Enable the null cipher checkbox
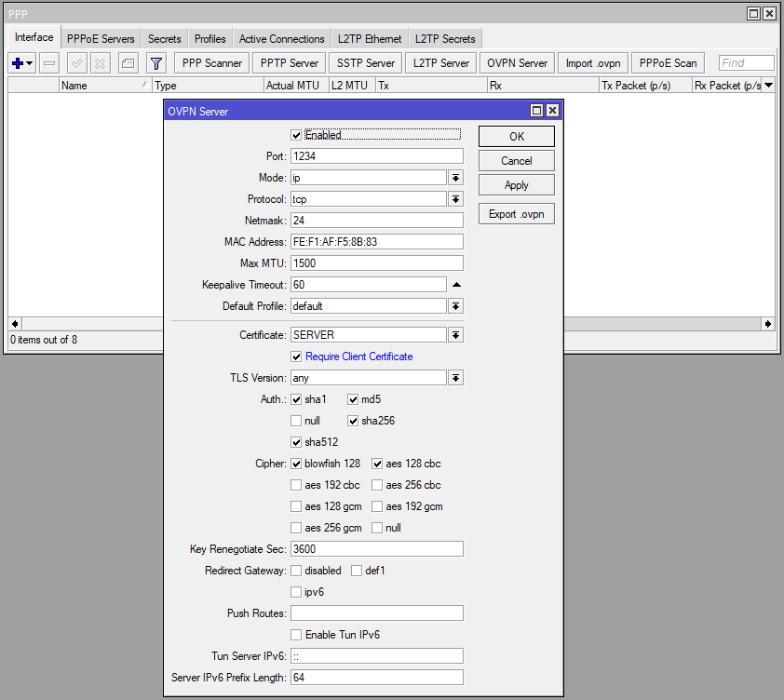 pos(377,528)
